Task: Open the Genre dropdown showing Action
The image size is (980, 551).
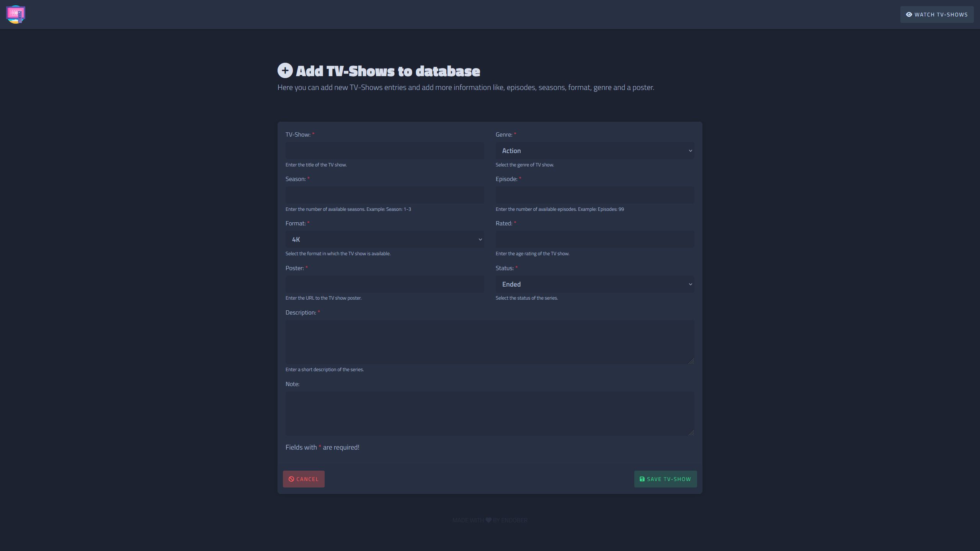Action: [x=595, y=151]
